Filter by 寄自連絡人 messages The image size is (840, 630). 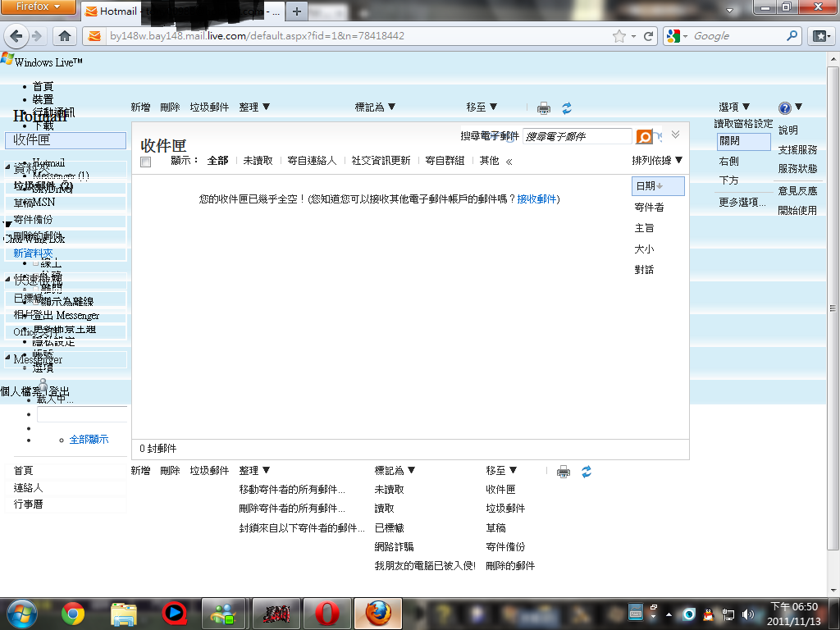(x=312, y=161)
